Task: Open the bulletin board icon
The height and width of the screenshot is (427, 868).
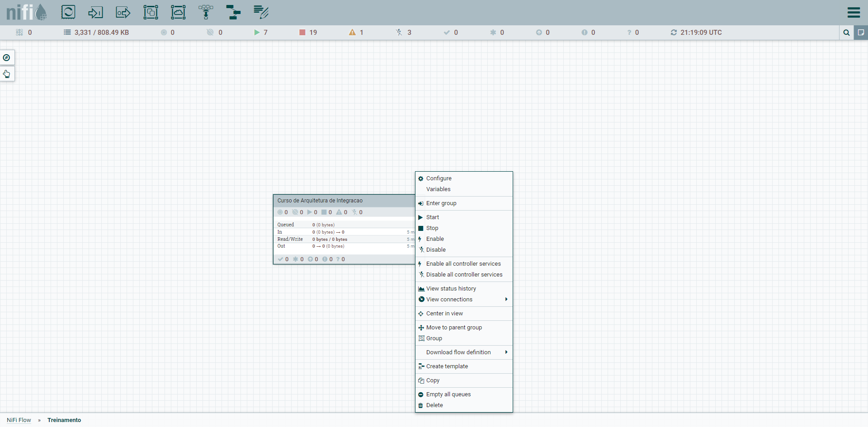Action: click(861, 33)
